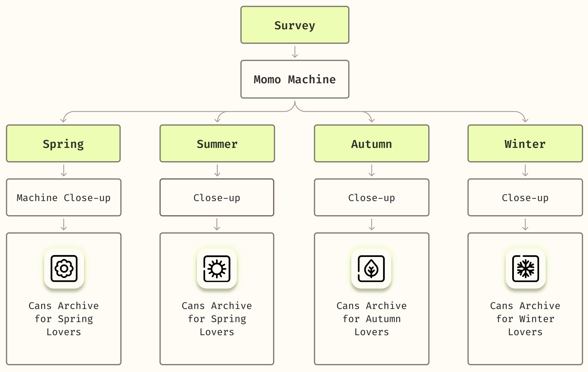The width and height of the screenshot is (588, 372).
Task: Click the Cans Archive text below the flower icon
Action: [64, 319]
